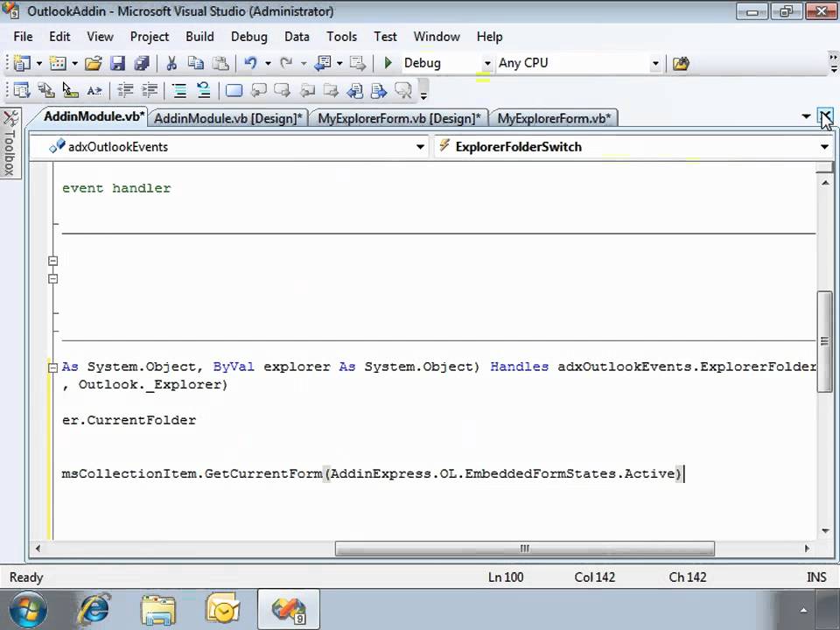The image size is (840, 630).
Task: Toggle bookmark on current line
Action: coord(234,90)
